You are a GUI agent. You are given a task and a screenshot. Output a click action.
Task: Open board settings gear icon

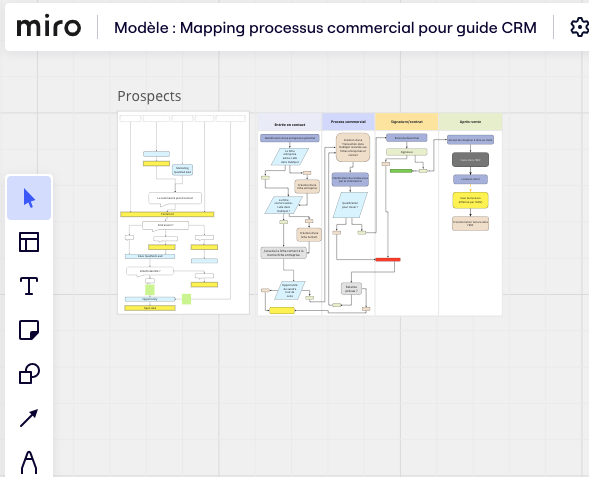[x=579, y=27]
